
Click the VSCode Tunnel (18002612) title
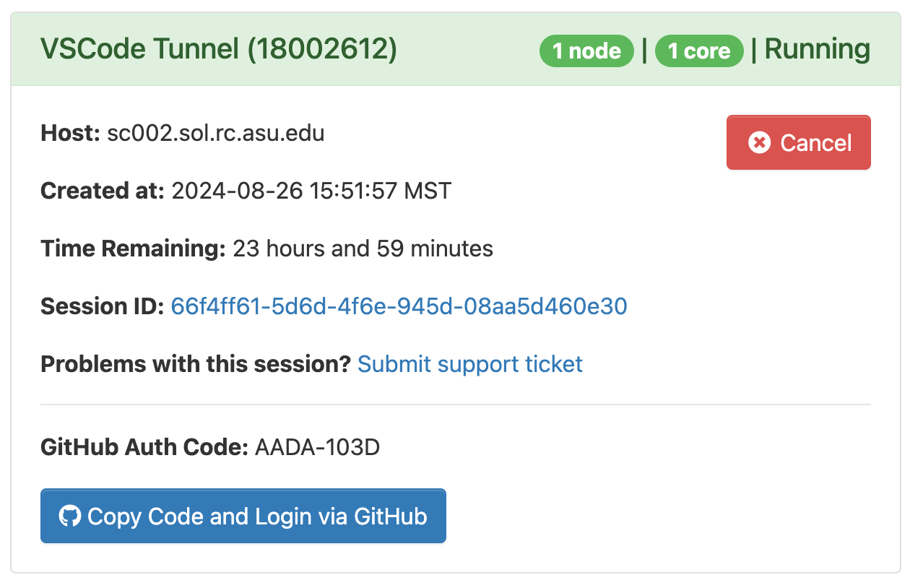[219, 50]
